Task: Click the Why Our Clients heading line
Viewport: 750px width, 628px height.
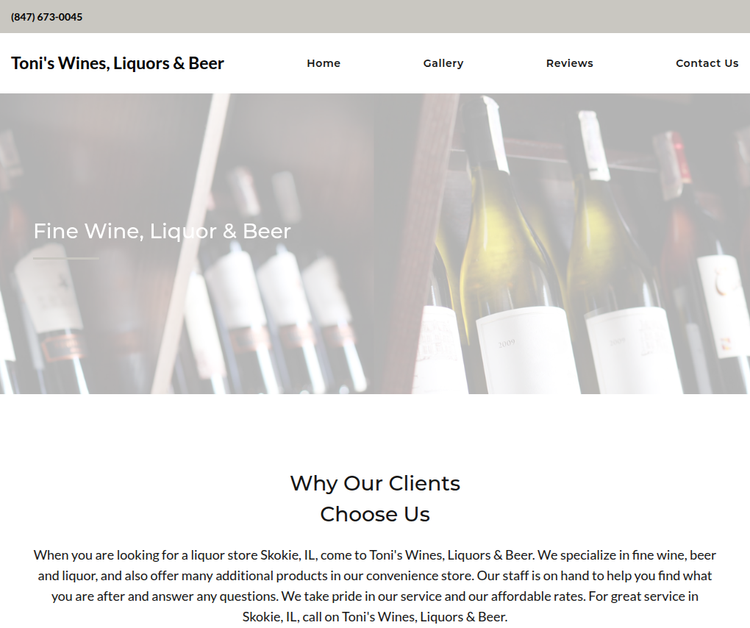Action: (375, 483)
